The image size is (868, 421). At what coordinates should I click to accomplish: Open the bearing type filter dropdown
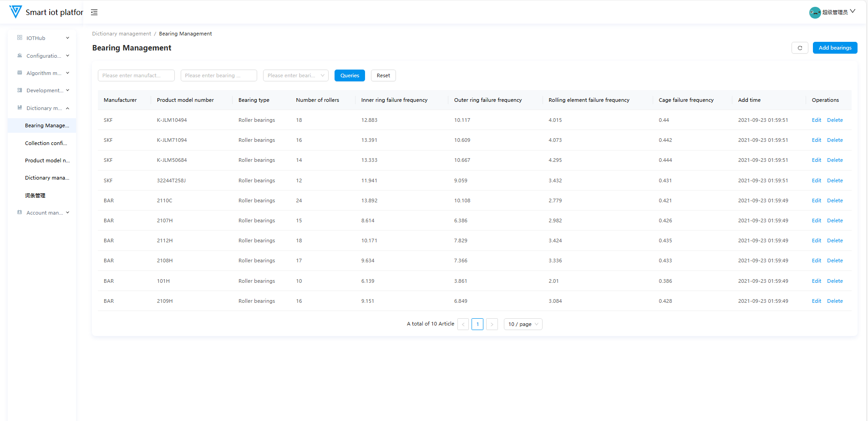295,75
